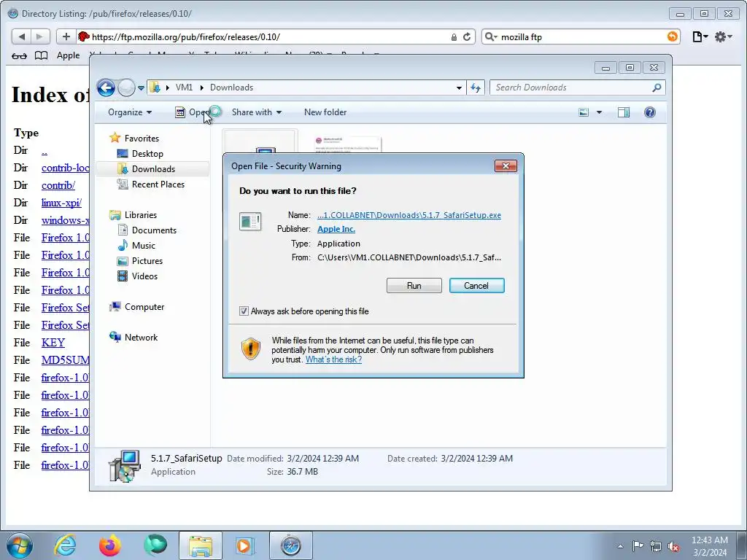Image resolution: width=747 pixels, height=560 pixels.
Task: Open the linux-xpi/ directory link
Action: tap(61, 203)
